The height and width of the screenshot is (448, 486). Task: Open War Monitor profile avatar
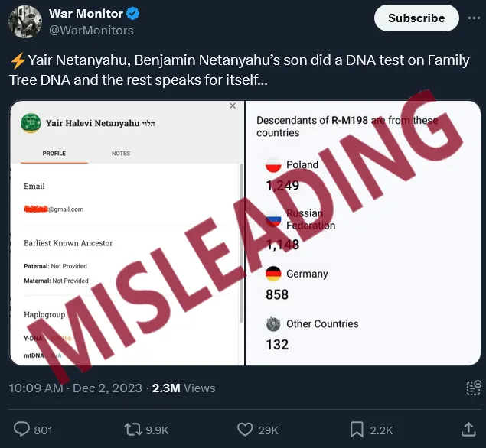pyautogui.click(x=25, y=21)
